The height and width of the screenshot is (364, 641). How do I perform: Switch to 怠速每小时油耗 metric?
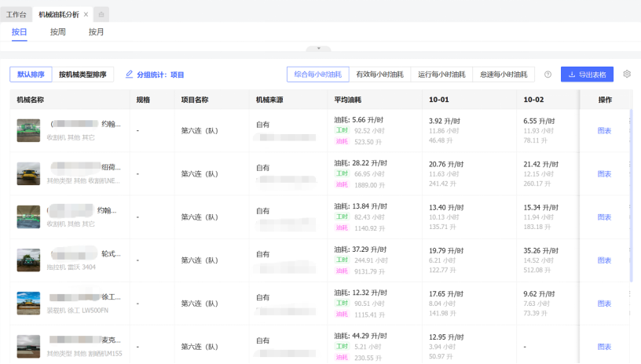504,75
